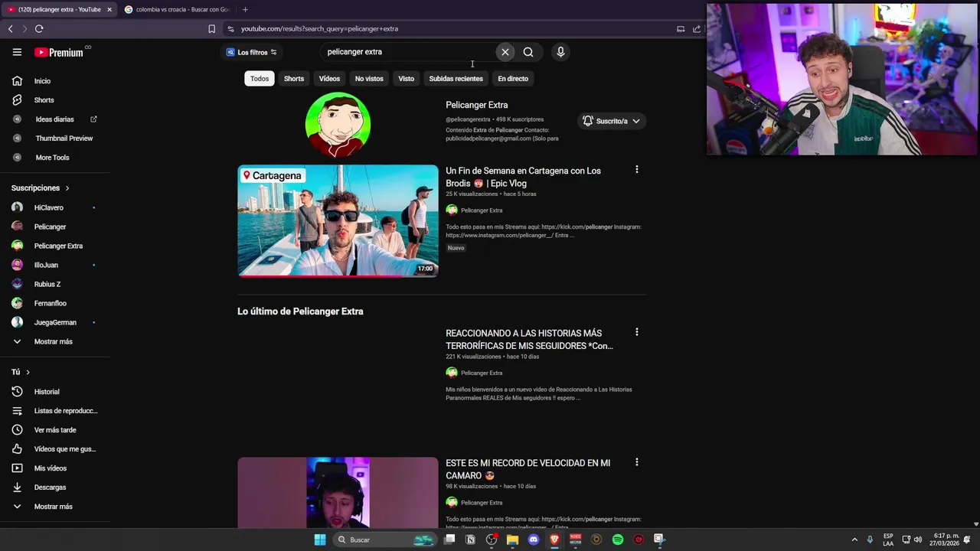
Task: Open Descargas in the sidebar
Action: click(x=50, y=487)
